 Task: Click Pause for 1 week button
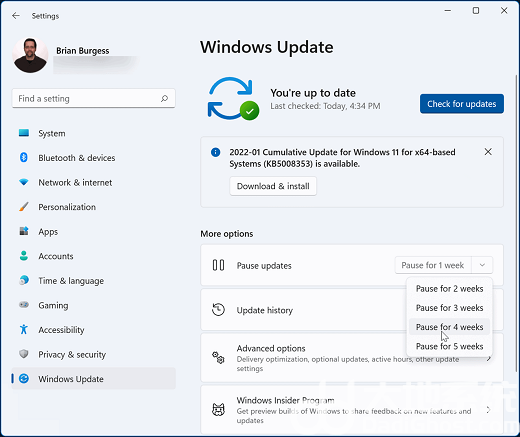tap(433, 265)
